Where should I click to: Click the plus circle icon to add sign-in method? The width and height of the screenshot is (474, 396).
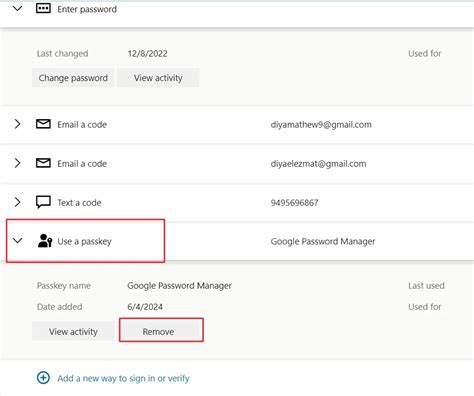(43, 378)
